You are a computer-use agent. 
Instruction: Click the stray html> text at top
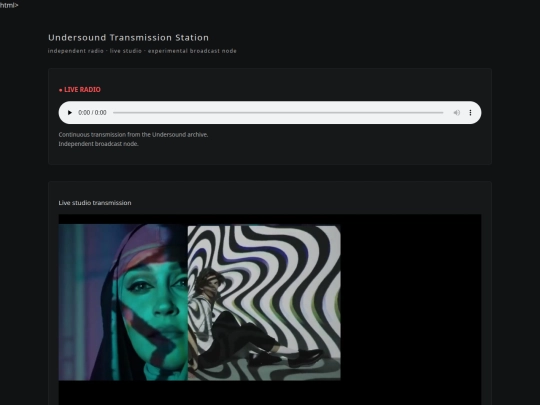click(x=9, y=5)
